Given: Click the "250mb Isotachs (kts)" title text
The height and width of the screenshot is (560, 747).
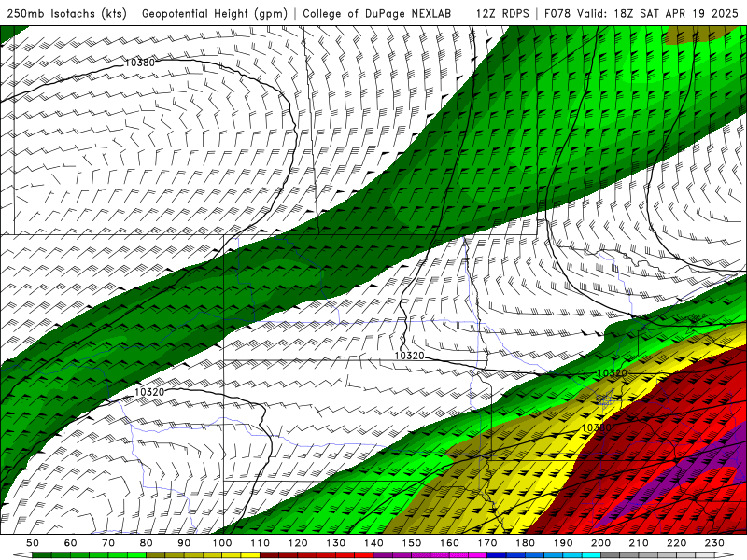Looking at the screenshot, I should pyautogui.click(x=67, y=13).
